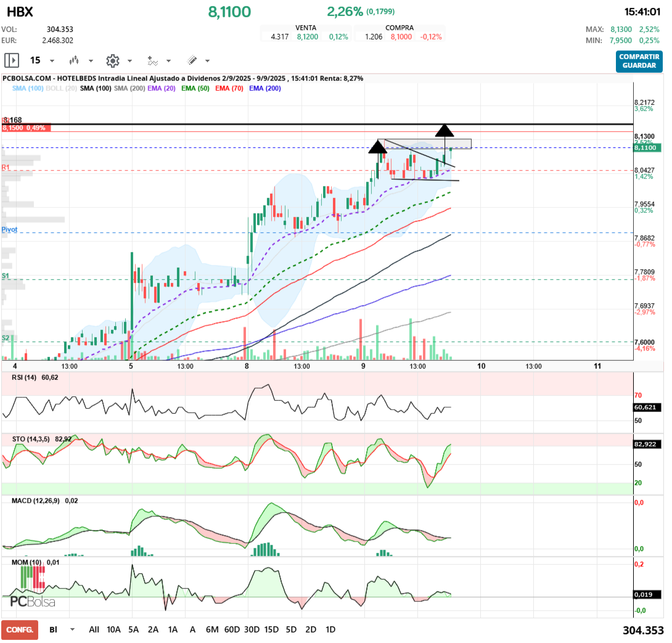Open the CONFG. button
The image size is (672, 643).
point(20,629)
